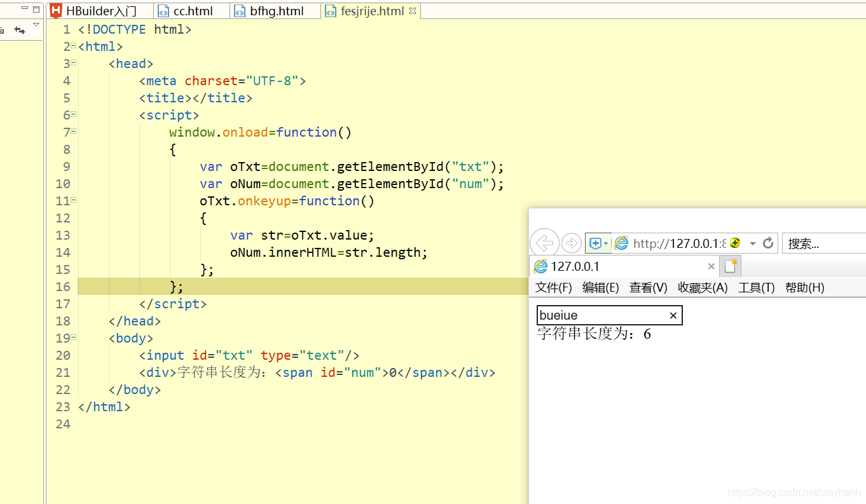Open the address bar history dropdown arrow
Image resolution: width=866 pixels, height=504 pixels.
click(x=753, y=243)
